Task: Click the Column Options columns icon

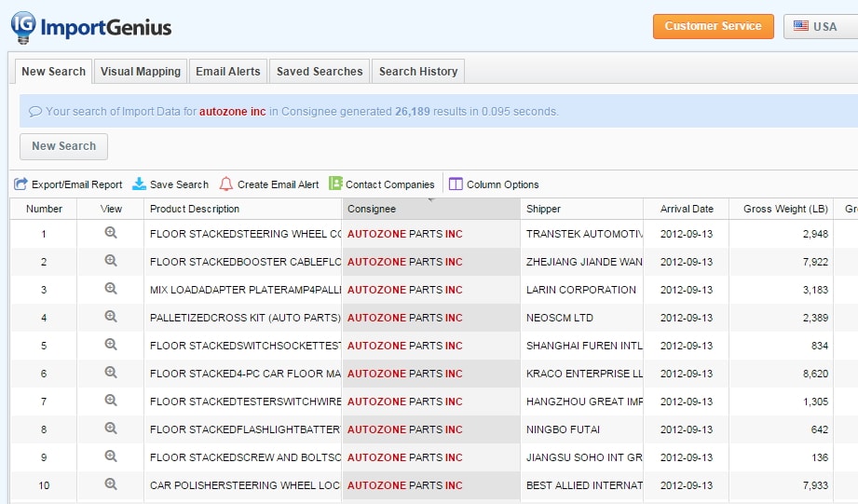Action: point(456,184)
